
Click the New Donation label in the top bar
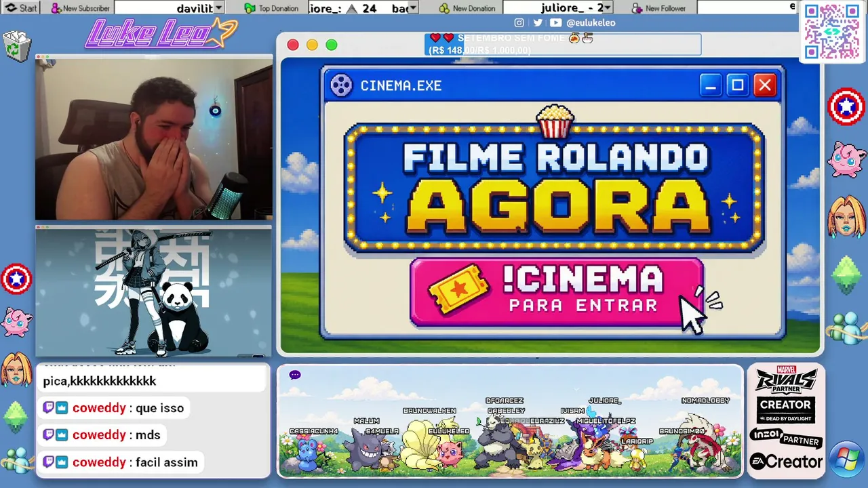[x=473, y=8]
